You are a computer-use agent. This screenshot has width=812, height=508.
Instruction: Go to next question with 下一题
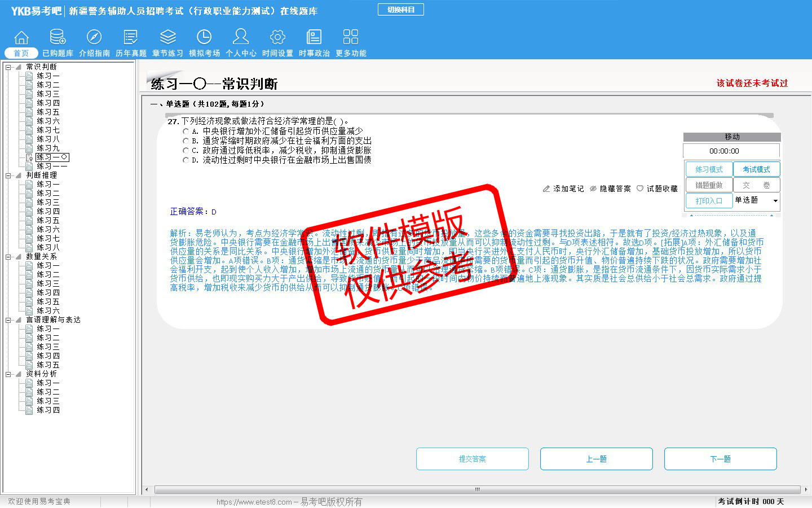tap(720, 459)
